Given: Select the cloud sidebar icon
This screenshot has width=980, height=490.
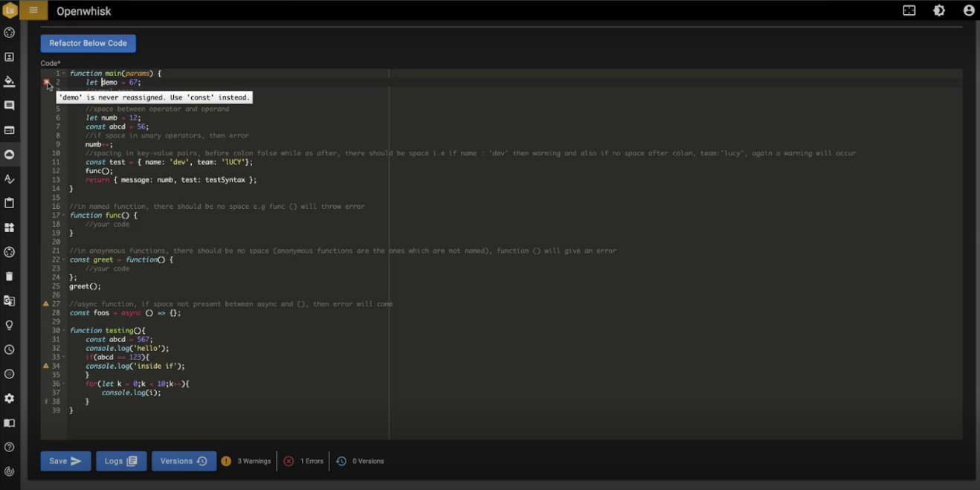Looking at the screenshot, I should [10, 155].
